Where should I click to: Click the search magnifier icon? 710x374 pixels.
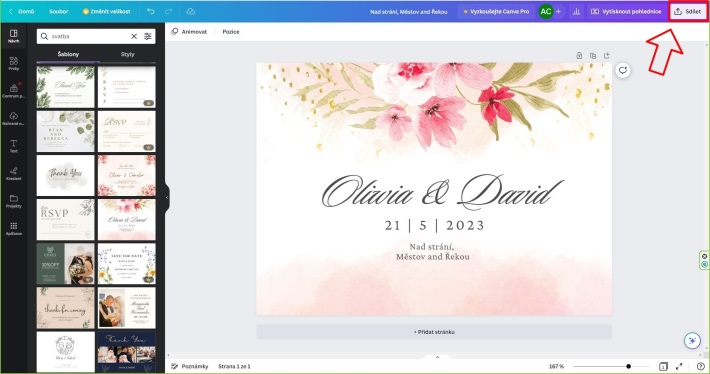click(x=44, y=36)
